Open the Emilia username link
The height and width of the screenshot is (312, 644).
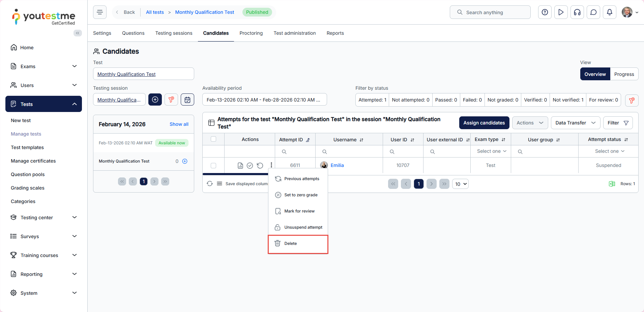click(x=337, y=165)
